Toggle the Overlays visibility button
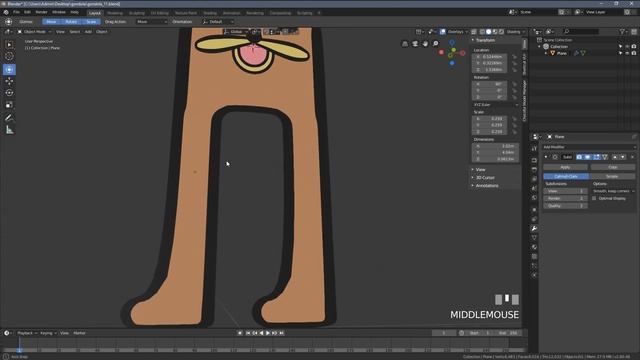Image resolution: width=640 pixels, height=360 pixels. 442,31
